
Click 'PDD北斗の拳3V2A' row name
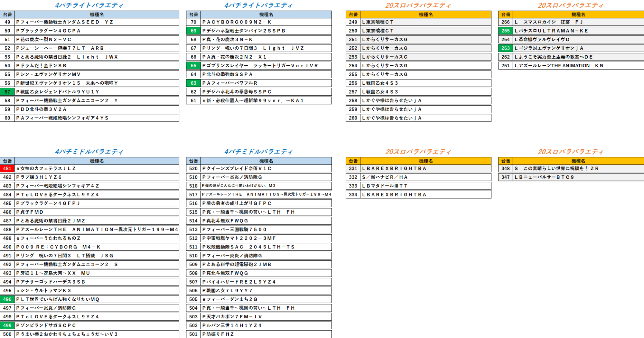coord(97,109)
